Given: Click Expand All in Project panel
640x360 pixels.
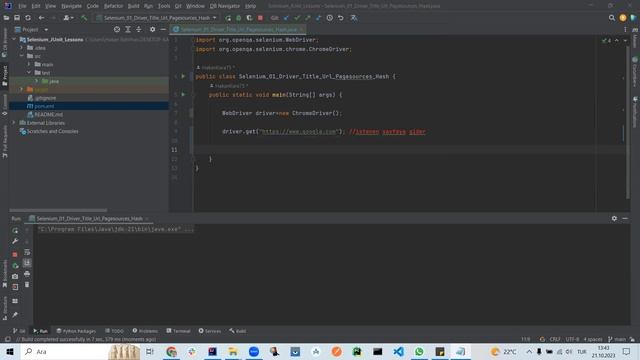Looking at the screenshot, I should [128, 29].
